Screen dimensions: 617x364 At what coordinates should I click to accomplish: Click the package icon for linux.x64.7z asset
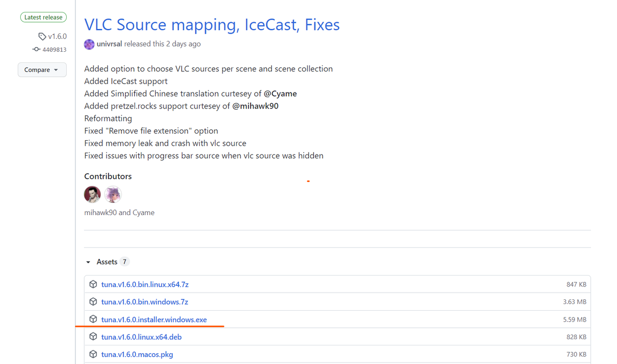93,284
